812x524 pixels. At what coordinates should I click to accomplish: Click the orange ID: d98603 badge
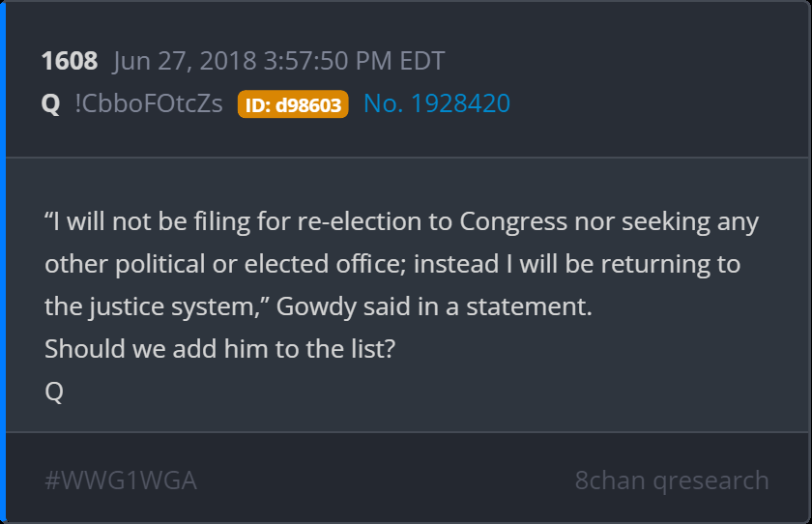293,104
